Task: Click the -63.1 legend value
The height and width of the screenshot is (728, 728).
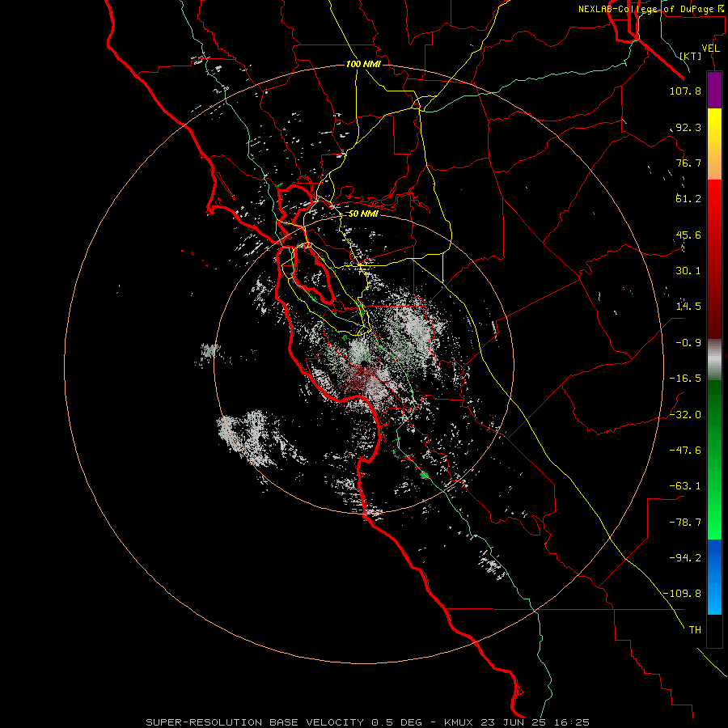Action: pyautogui.click(x=685, y=486)
